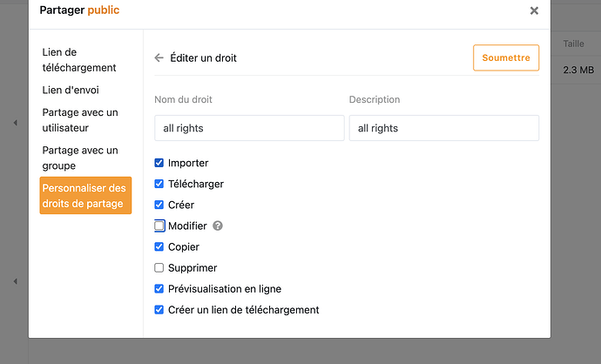Focus the Nom du droit text field

[x=249, y=128]
